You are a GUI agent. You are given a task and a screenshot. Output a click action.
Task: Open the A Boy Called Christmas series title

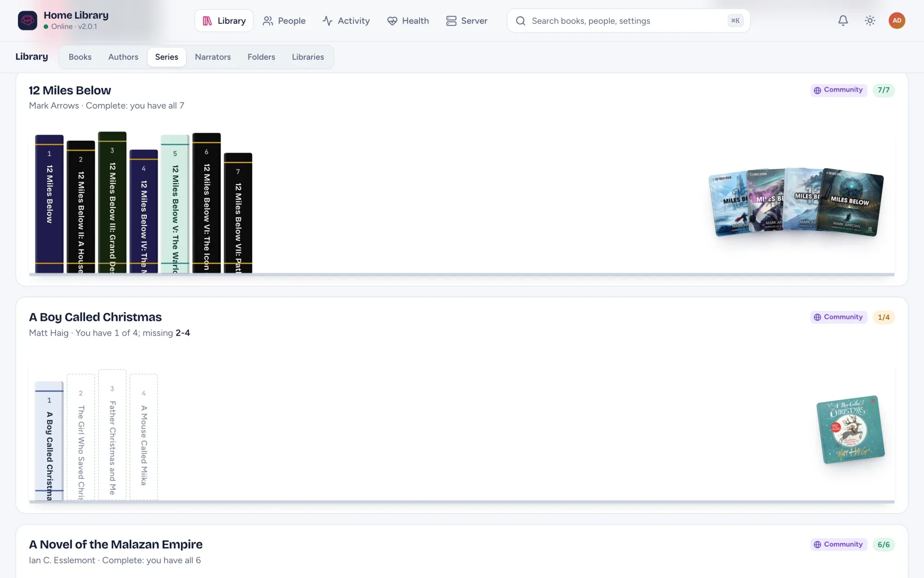click(95, 317)
